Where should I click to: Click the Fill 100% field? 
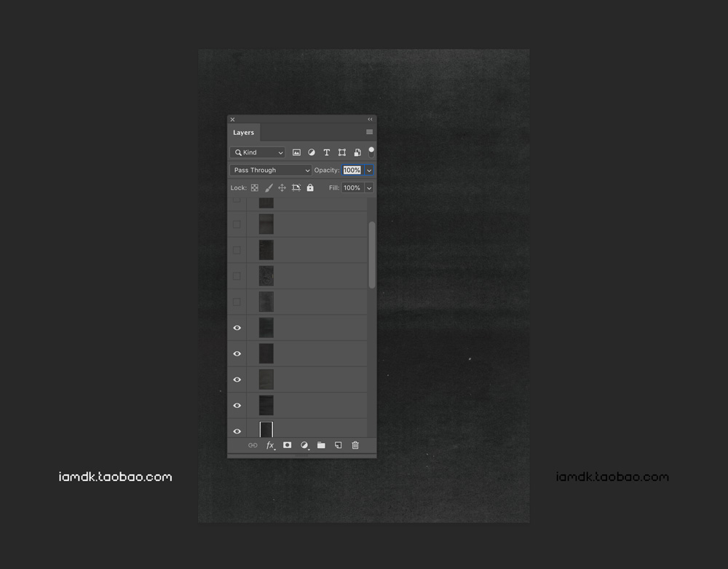pos(352,188)
